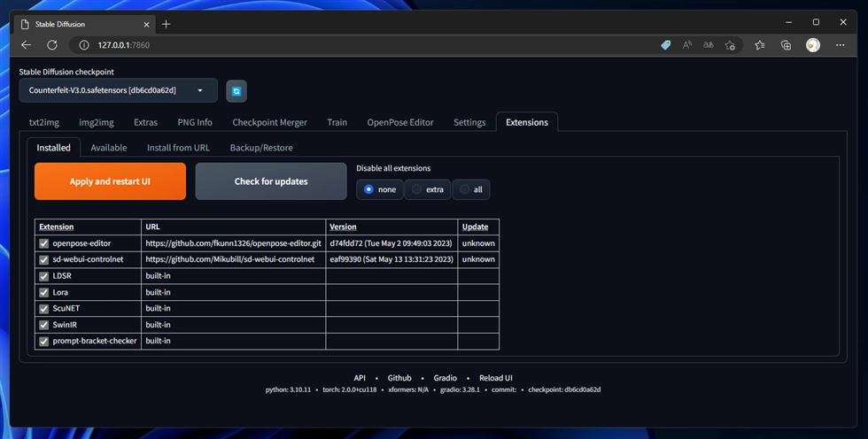Click the checkpoint: db6cd0a62d footer text
This screenshot has width=868, height=439.
[564, 389]
